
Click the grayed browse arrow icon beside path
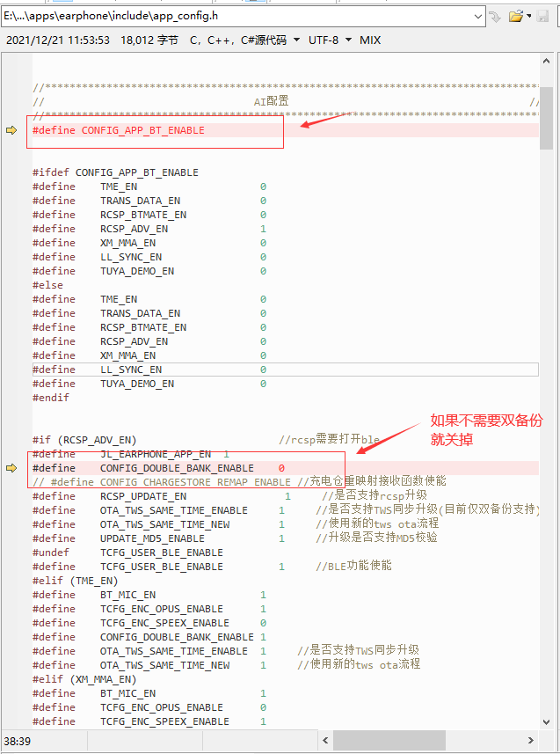click(495, 17)
